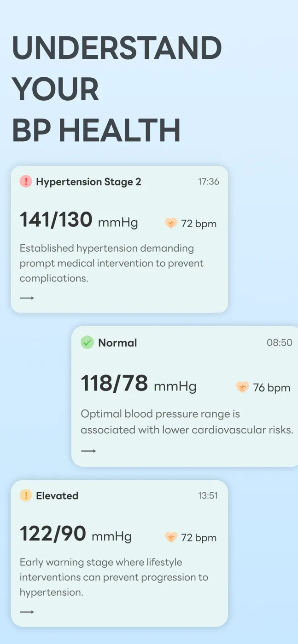Click the 13:51 timestamp
This screenshot has height=644, width=298.
[x=208, y=496]
